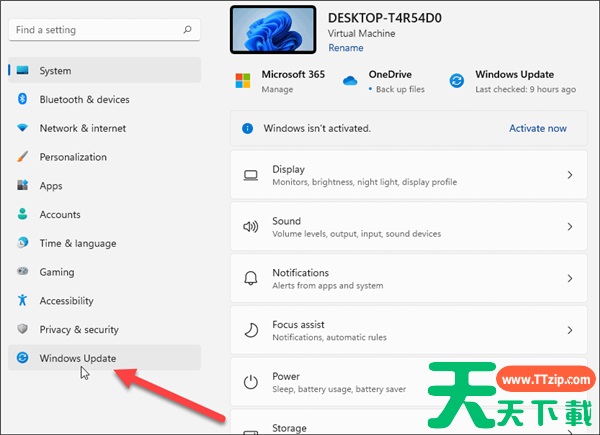
Task: Click the Gaming controller icon
Action: point(23,271)
